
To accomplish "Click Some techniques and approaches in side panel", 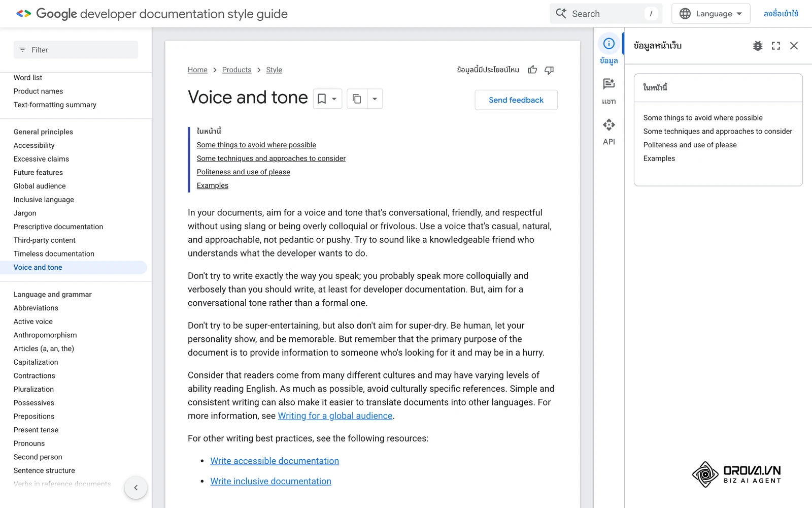I will tap(718, 131).
